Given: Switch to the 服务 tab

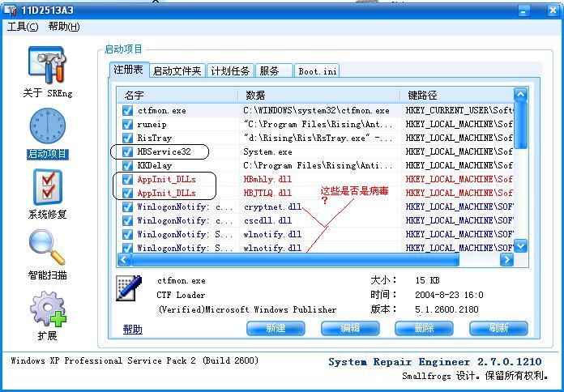Looking at the screenshot, I should coord(274,70).
